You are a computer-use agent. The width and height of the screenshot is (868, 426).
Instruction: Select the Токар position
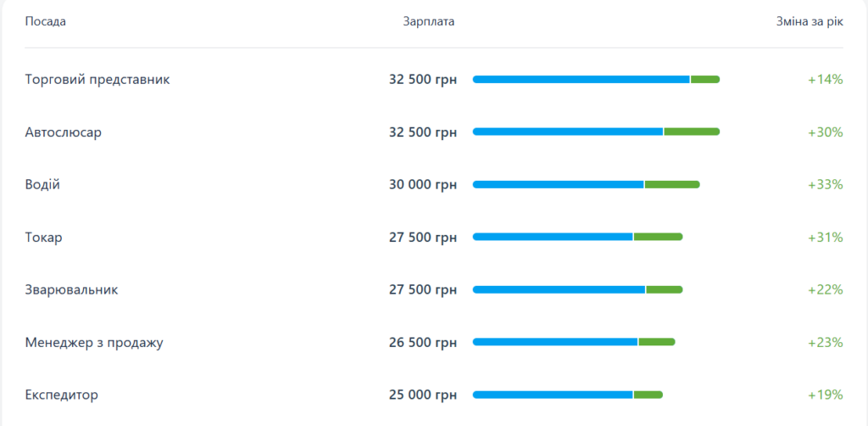coord(44,238)
